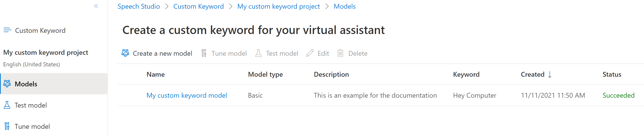Select Models label in sidebar navigation
Viewport: 644px width, 137px height.
click(x=26, y=84)
